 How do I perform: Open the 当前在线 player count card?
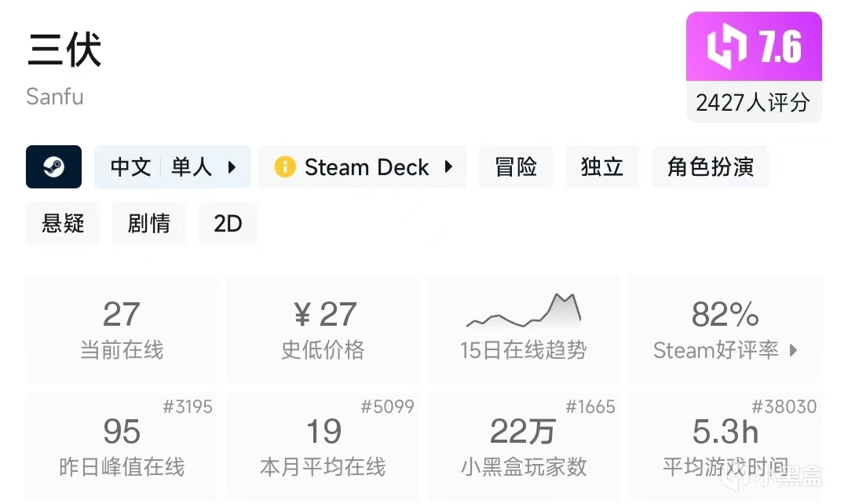tap(122, 329)
